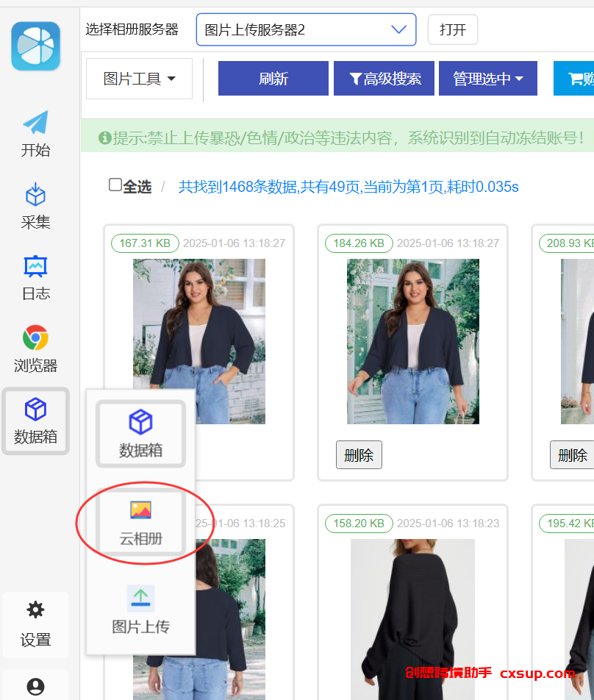Open 高级搜索 advanced search
Screen dimensions: 594x700
pyautogui.click(x=384, y=79)
